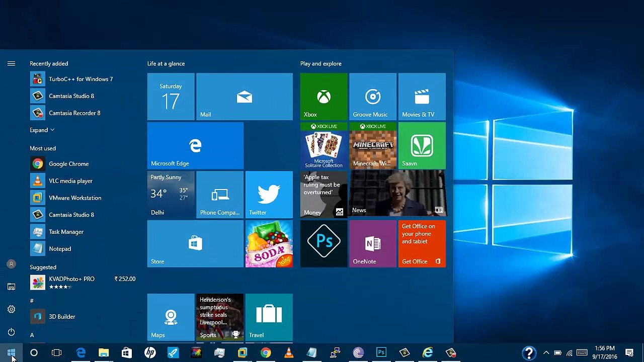The height and width of the screenshot is (362, 644).
Task: Click the Power button in Start menu
Action: click(x=11, y=332)
